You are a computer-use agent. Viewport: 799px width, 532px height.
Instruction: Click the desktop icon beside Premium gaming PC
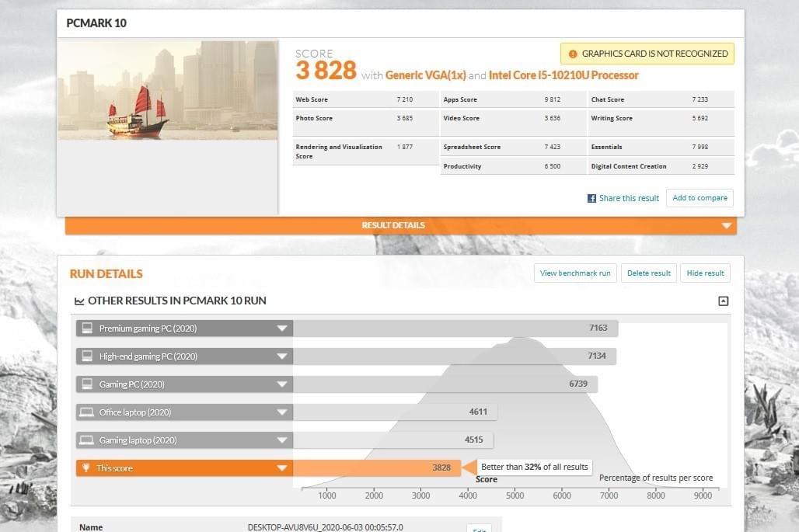tap(87, 329)
